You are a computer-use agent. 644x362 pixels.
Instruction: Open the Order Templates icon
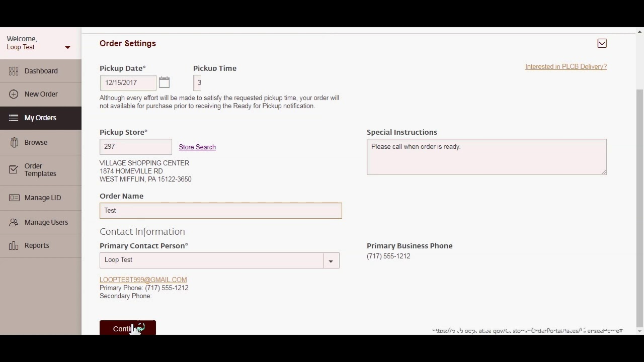click(14, 169)
